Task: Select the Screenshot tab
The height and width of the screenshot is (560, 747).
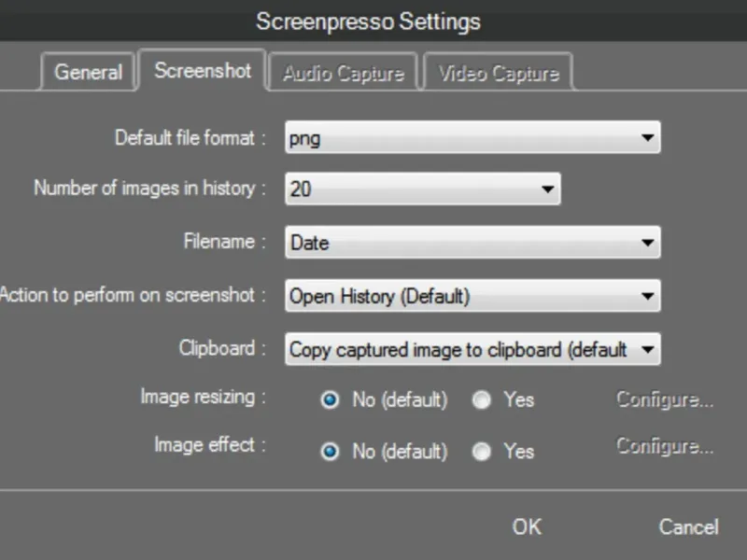Action: (x=203, y=71)
